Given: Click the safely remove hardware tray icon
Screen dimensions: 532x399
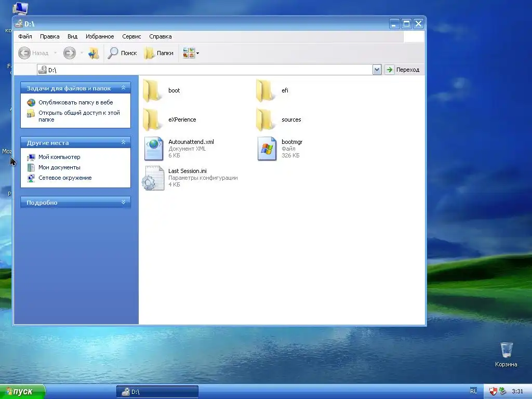Looking at the screenshot, I should [502, 391].
